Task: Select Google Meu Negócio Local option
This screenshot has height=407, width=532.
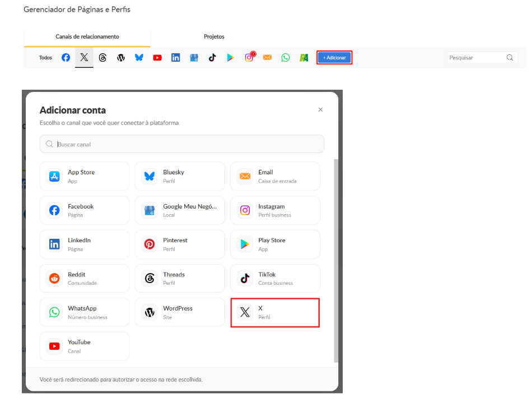Action: pos(180,210)
